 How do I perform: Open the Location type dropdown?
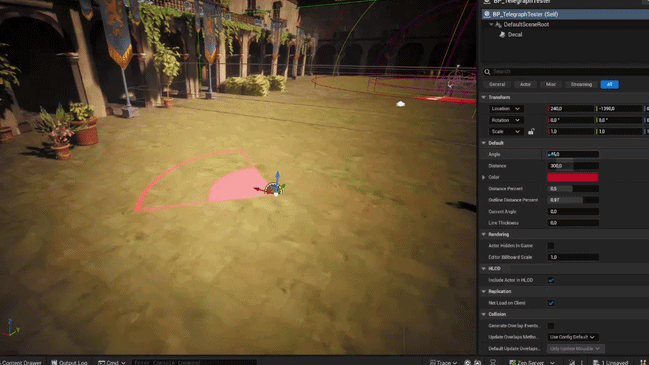coord(506,109)
